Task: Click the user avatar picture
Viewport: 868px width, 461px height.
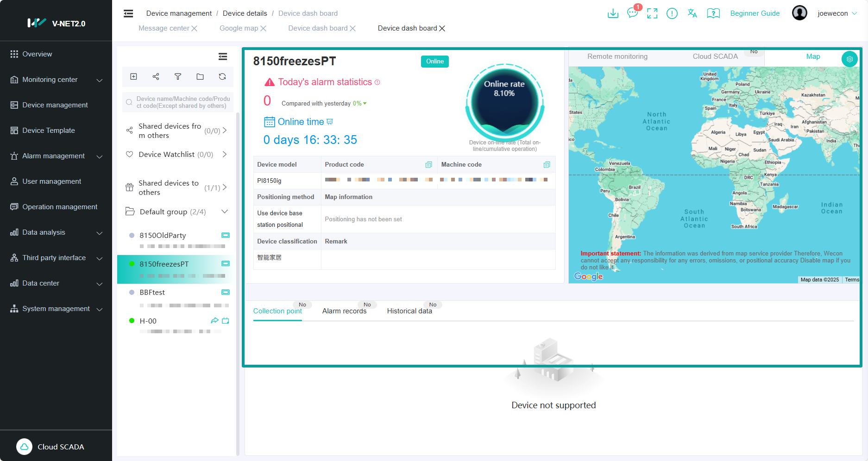Action: [799, 13]
